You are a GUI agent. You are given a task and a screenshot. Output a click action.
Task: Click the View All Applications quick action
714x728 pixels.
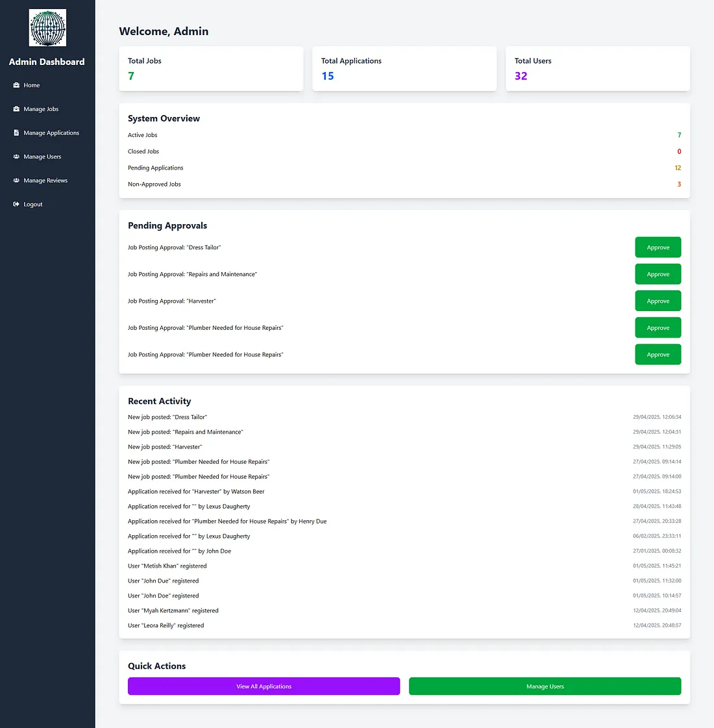click(264, 686)
